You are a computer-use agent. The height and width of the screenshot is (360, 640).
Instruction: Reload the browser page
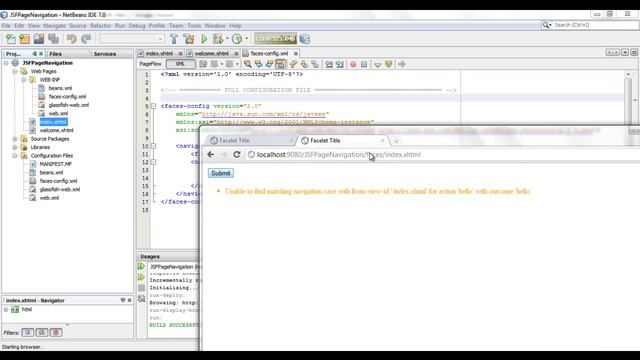click(237, 154)
